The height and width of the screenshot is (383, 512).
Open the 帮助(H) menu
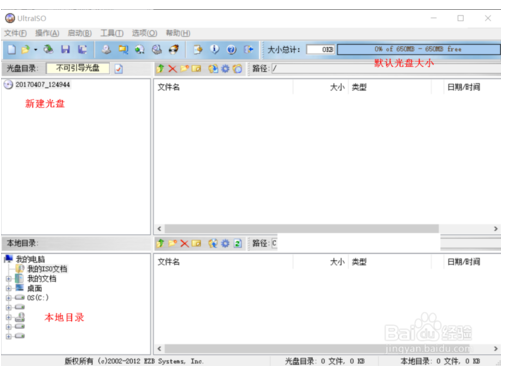tap(178, 33)
